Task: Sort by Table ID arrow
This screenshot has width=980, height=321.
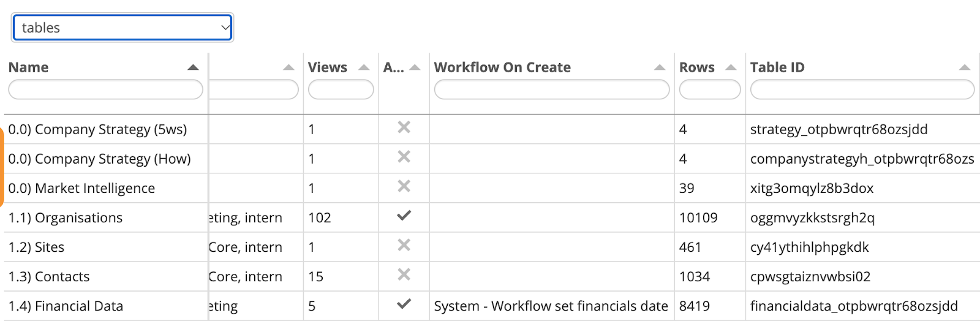Action: pyautogui.click(x=965, y=67)
